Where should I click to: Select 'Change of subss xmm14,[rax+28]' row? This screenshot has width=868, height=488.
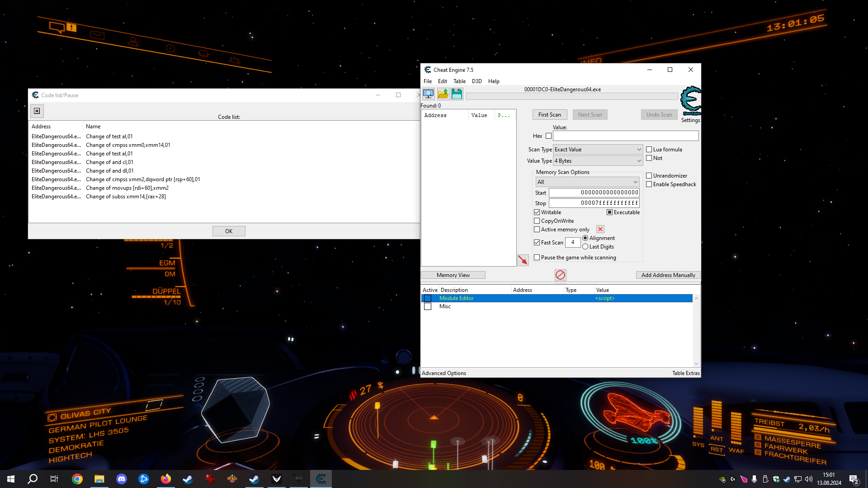[x=224, y=197]
